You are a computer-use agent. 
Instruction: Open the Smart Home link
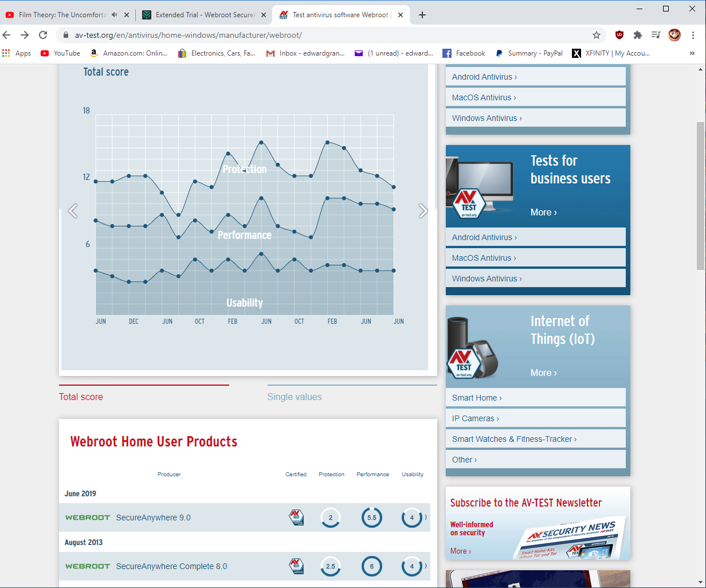pyautogui.click(x=536, y=398)
